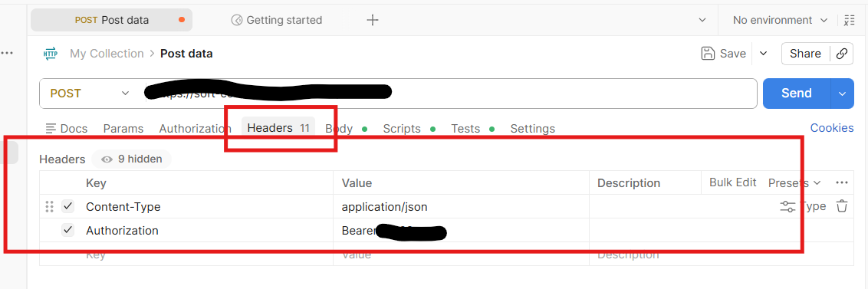This screenshot has height=289, width=868.
Task: Click the HTTP request type icon
Action: [51, 53]
